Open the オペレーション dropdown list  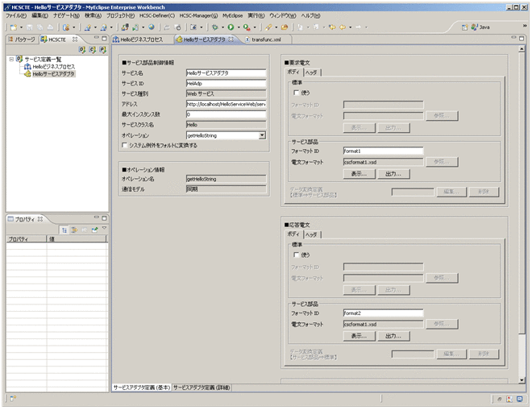pos(262,135)
